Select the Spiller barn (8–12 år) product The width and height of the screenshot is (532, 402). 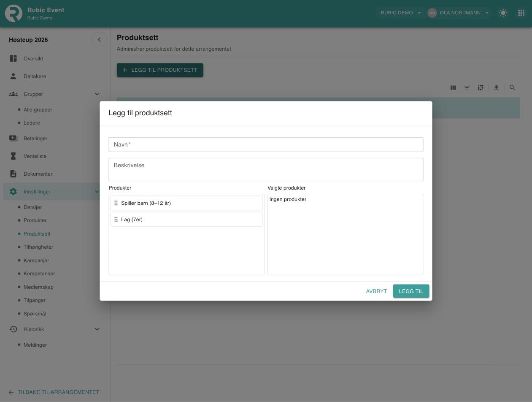coord(186,203)
